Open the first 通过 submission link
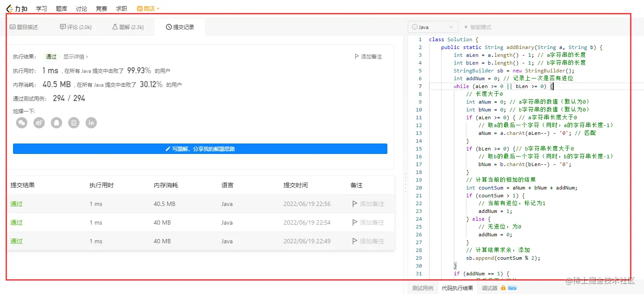The image size is (644, 294). click(x=16, y=203)
